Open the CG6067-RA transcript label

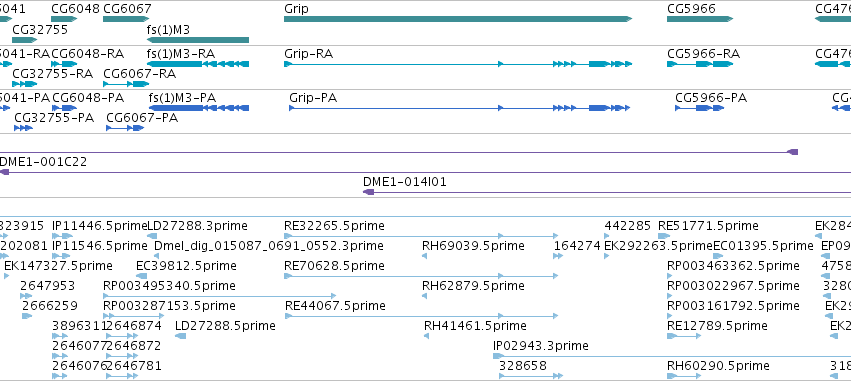(x=139, y=74)
